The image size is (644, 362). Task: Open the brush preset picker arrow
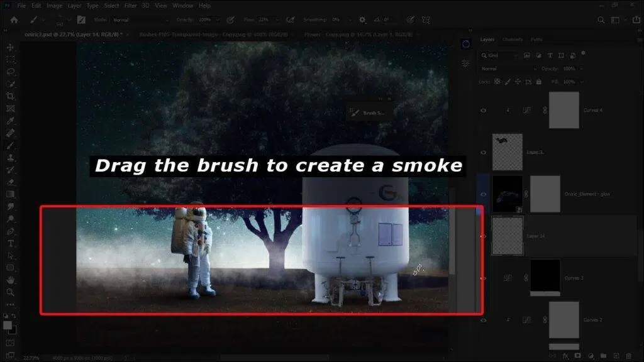[x=69, y=19]
